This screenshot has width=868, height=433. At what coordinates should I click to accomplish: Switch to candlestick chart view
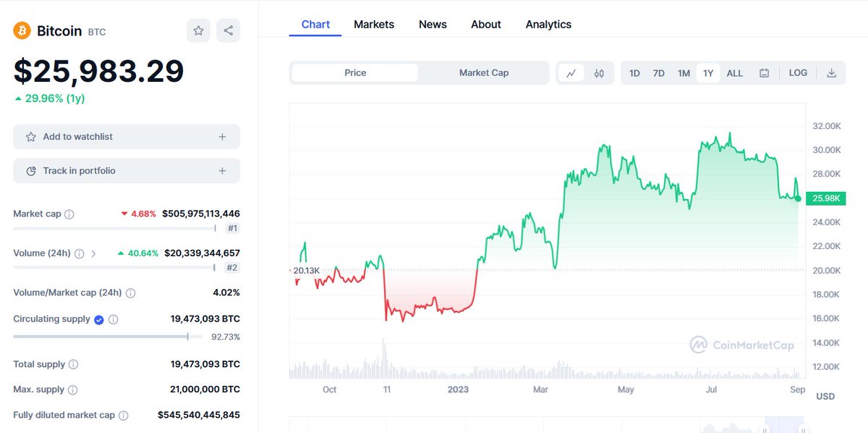(599, 73)
